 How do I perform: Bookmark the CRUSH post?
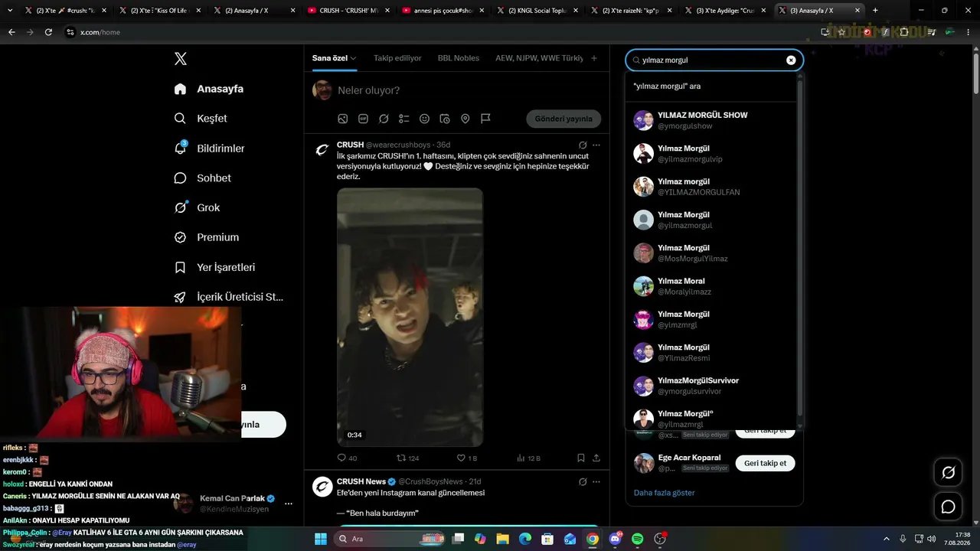click(x=581, y=458)
